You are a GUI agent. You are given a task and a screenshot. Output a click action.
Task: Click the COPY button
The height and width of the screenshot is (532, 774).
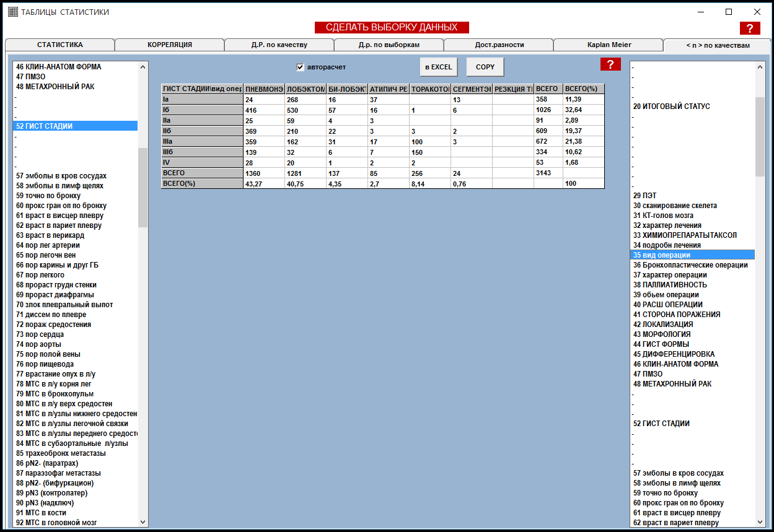[485, 67]
